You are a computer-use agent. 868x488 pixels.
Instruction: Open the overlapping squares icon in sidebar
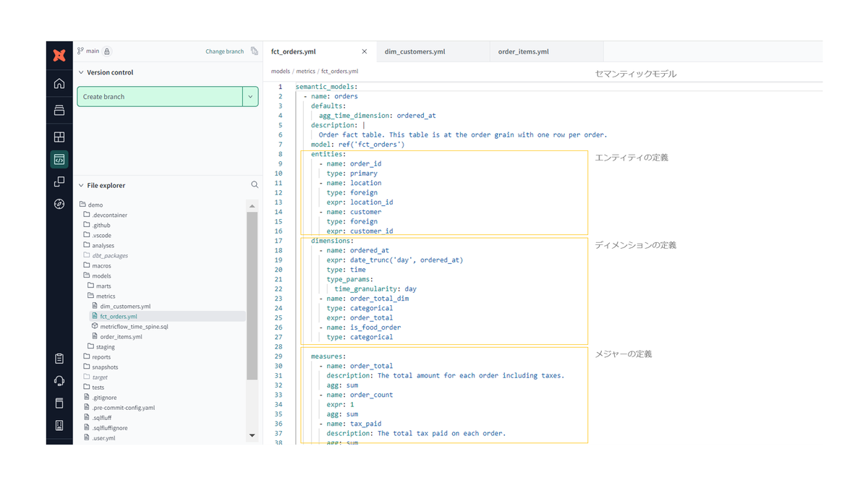[x=59, y=182]
